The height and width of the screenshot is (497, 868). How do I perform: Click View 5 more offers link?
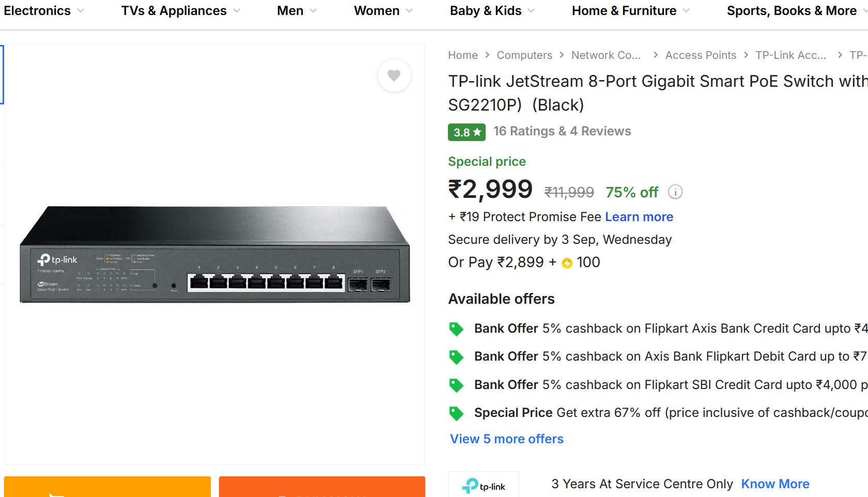506,439
